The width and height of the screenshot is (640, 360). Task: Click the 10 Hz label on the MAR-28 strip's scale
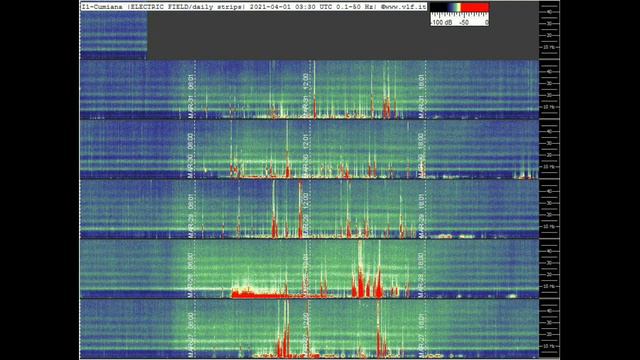coord(549,287)
